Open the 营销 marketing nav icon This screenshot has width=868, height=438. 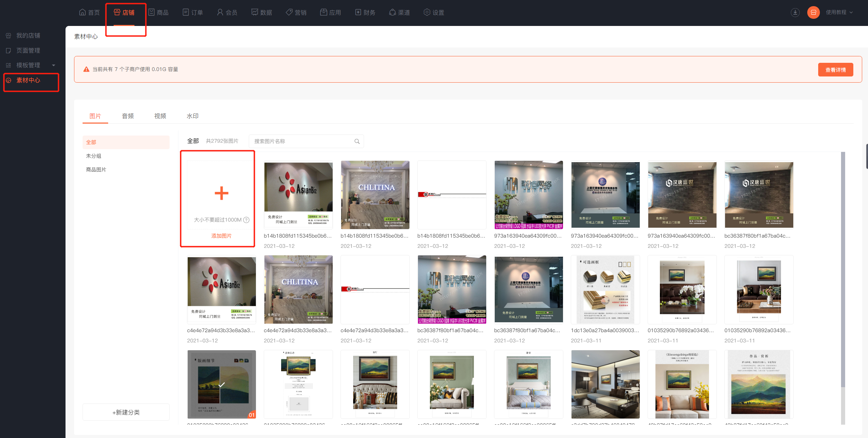pyautogui.click(x=289, y=12)
